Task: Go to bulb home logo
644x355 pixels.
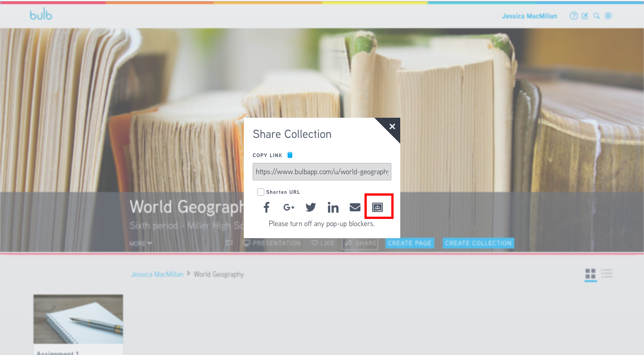Action: (41, 15)
